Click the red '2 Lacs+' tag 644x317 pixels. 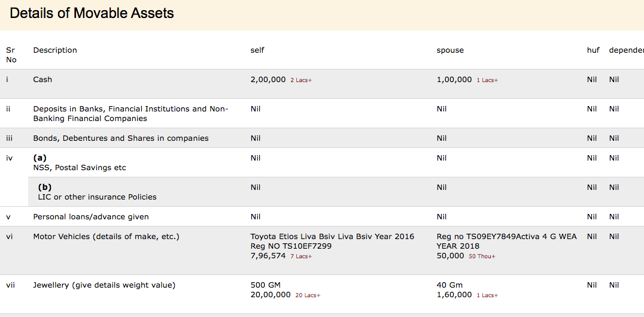click(301, 80)
